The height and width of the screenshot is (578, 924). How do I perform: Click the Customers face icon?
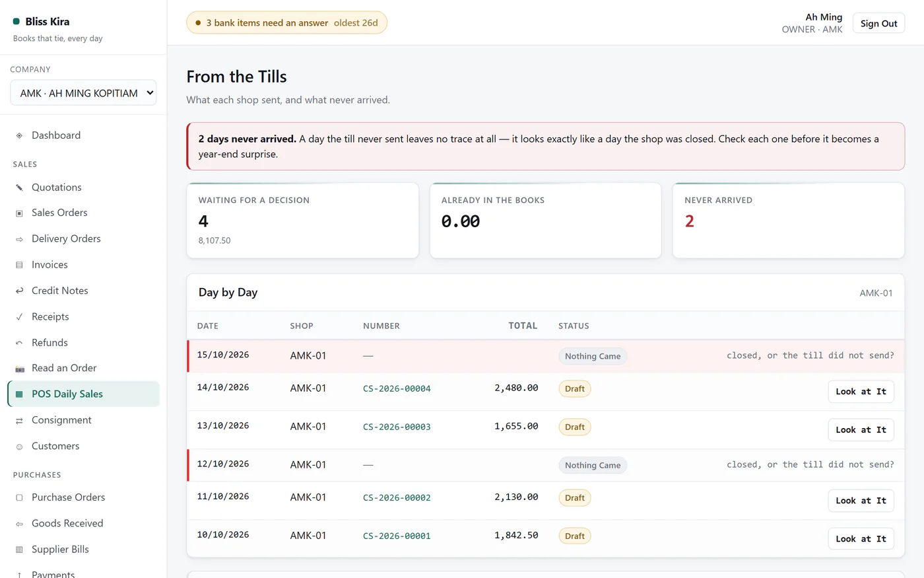19,447
